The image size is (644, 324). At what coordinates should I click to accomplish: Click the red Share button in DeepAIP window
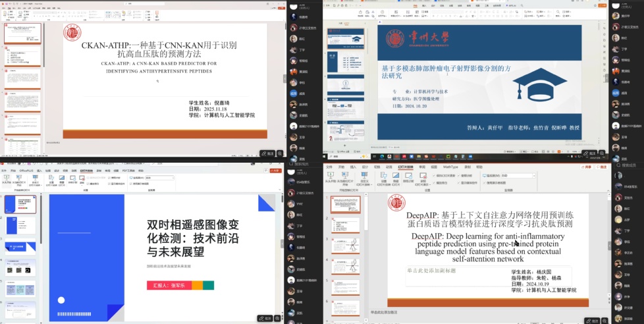coord(587,167)
